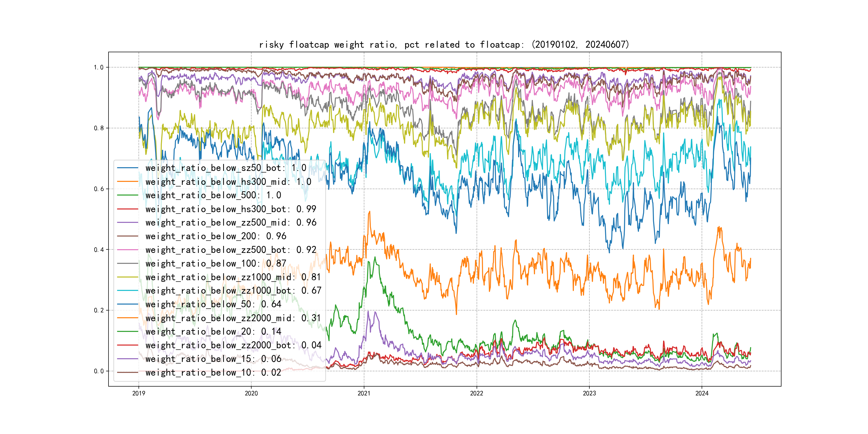Click the pink swatch for zz500_bot

click(128, 250)
